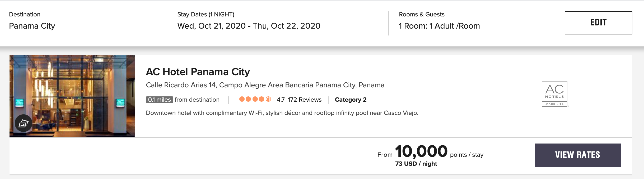Click the 10,000 points per stay price
The image size is (644, 179).
click(x=421, y=151)
